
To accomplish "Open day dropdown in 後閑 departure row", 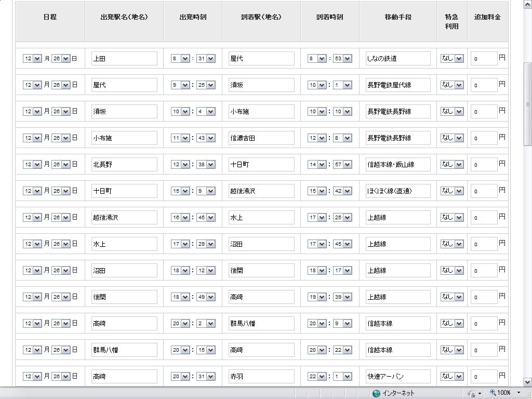I will click(x=61, y=297).
